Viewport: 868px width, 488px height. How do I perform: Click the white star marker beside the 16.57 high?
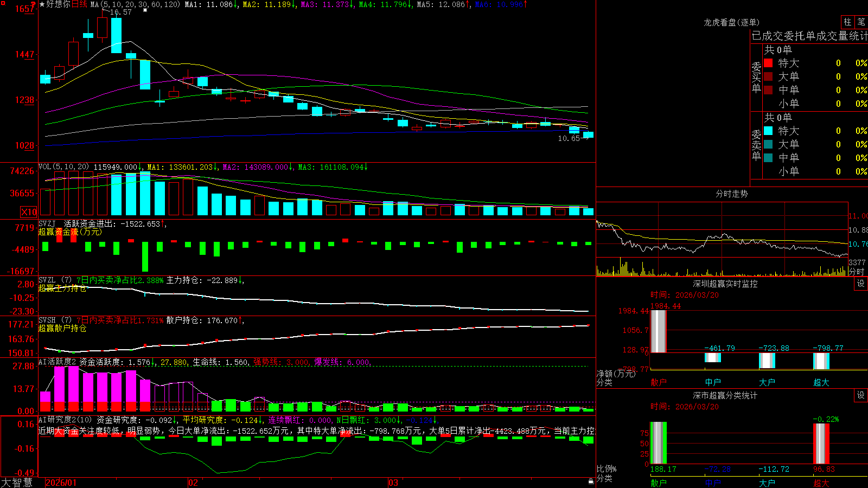(145, 11)
